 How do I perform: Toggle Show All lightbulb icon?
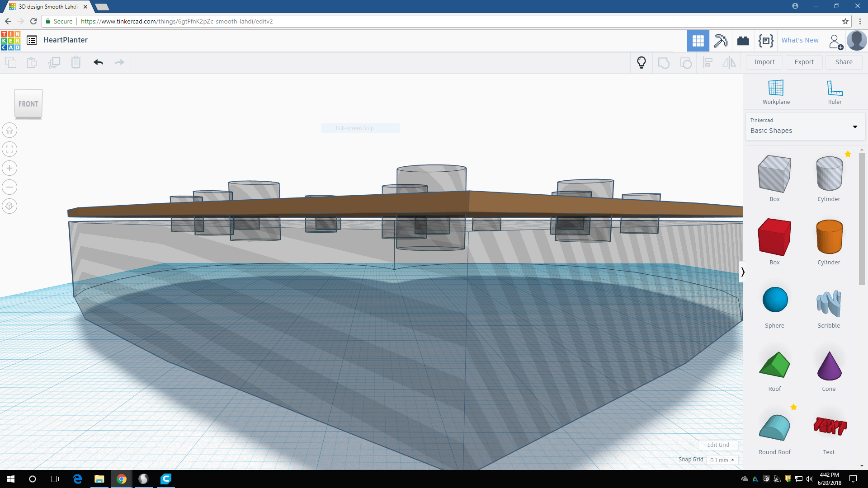pos(642,62)
